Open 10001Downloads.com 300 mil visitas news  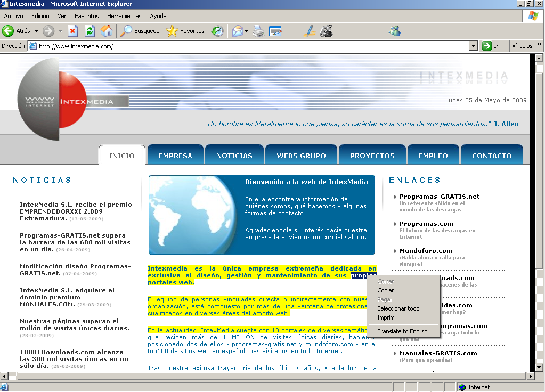pyautogui.click(x=74, y=358)
